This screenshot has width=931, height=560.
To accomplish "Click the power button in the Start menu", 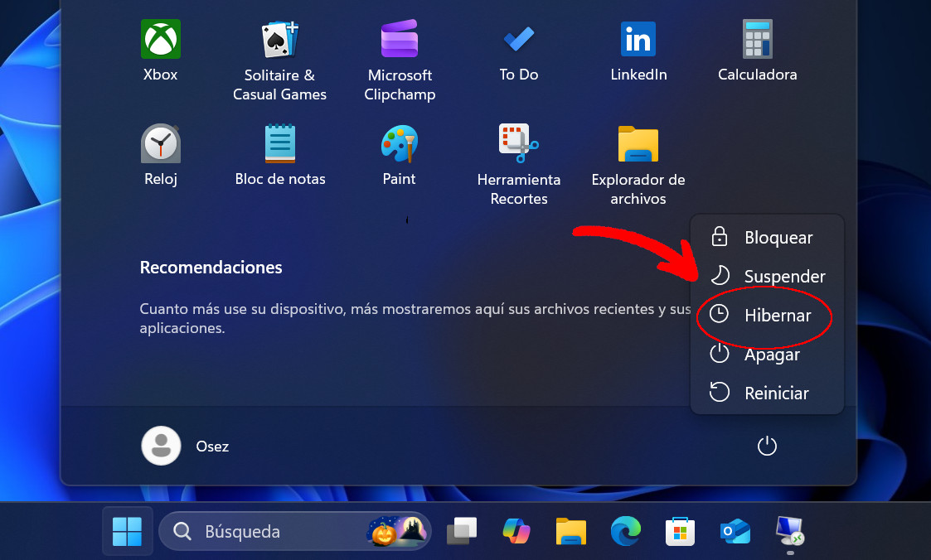I will coord(767,446).
